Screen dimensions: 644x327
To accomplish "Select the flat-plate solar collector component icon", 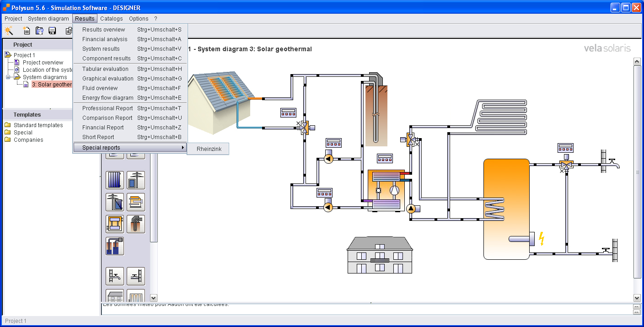I will 114,180.
